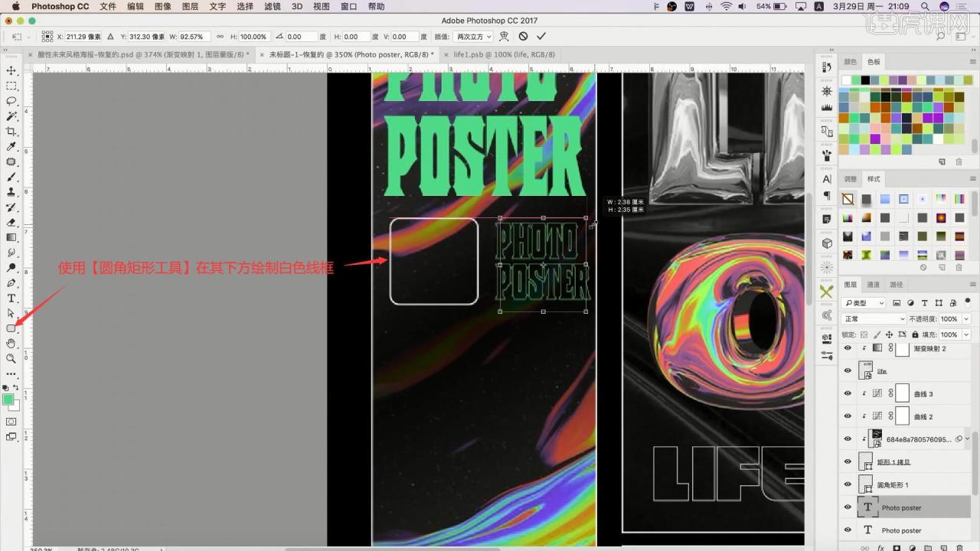Image resolution: width=980 pixels, height=551 pixels.
Task: Expand effects of 684e8a780576095 layer
Action: click(968, 439)
